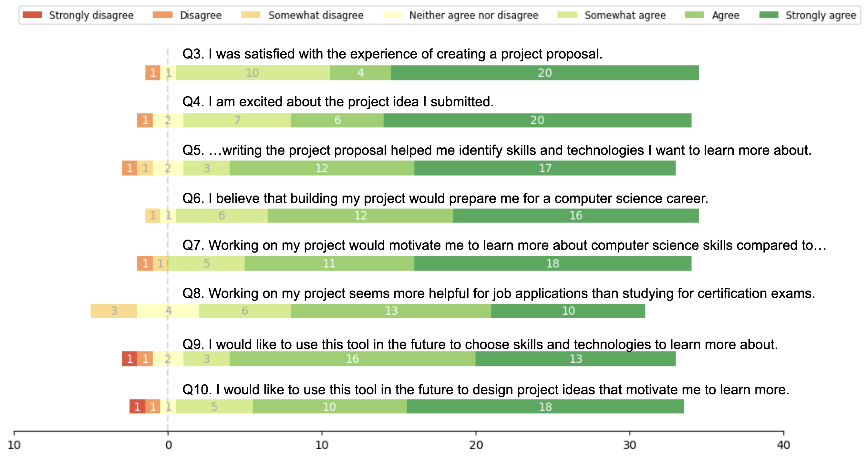The image size is (868, 457).
Task: Select the Q8 Agree segment showing 13
Action: tap(391, 311)
